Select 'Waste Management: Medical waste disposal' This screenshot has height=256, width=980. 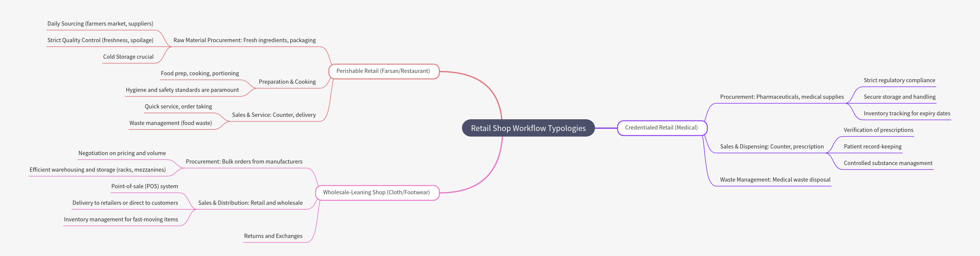(775, 180)
